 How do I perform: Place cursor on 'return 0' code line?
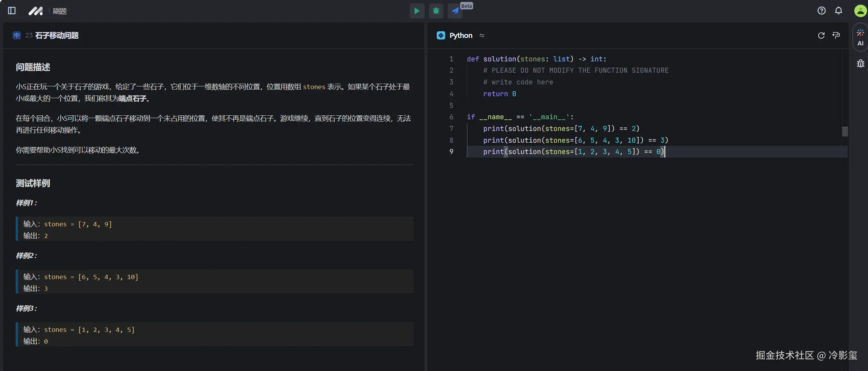coord(499,94)
